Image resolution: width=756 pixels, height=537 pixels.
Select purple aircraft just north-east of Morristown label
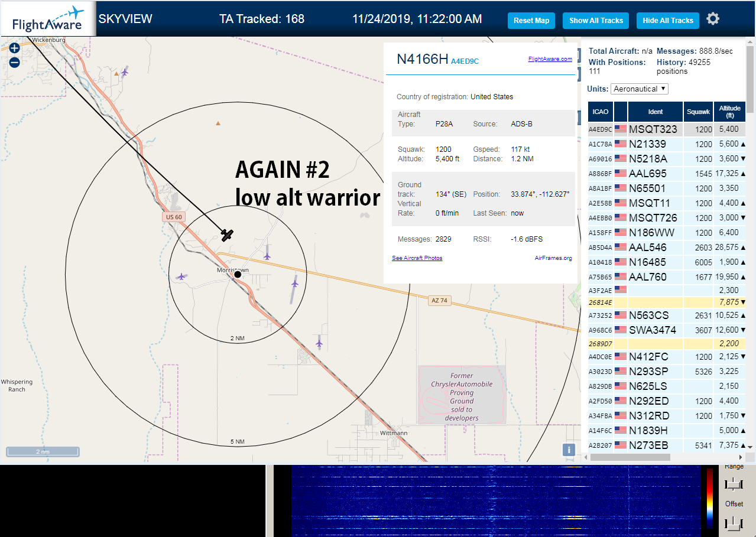pos(267,255)
